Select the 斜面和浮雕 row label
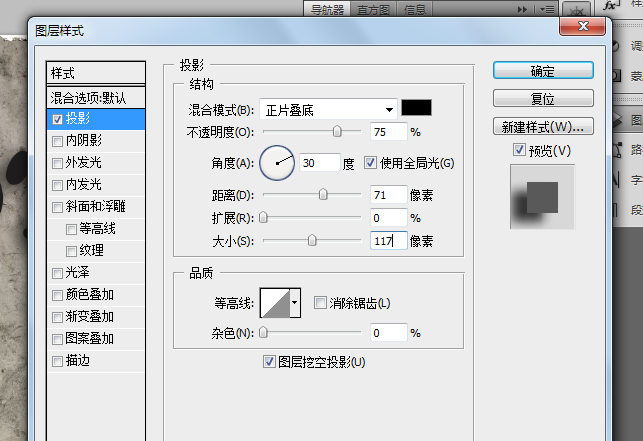 [x=96, y=206]
